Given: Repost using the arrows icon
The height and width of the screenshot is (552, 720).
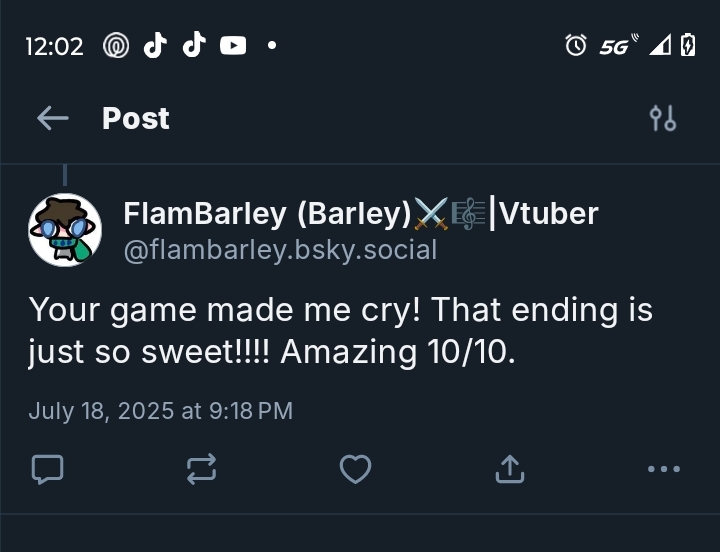Looking at the screenshot, I should [202, 468].
